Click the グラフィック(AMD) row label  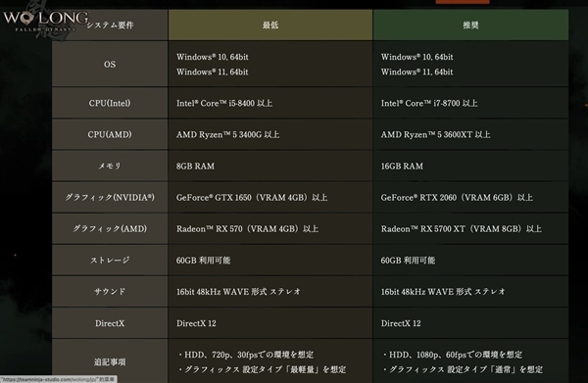point(110,228)
